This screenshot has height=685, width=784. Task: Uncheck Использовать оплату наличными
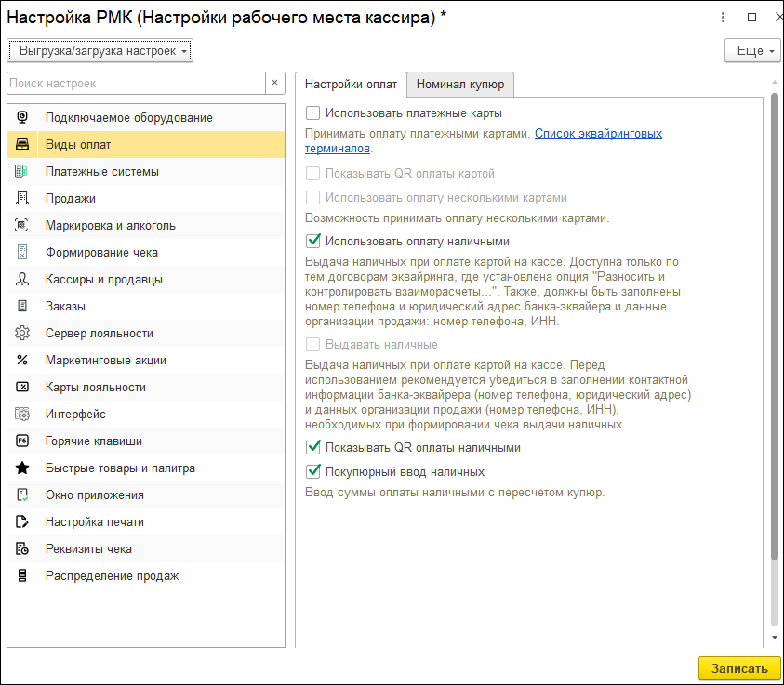313,242
